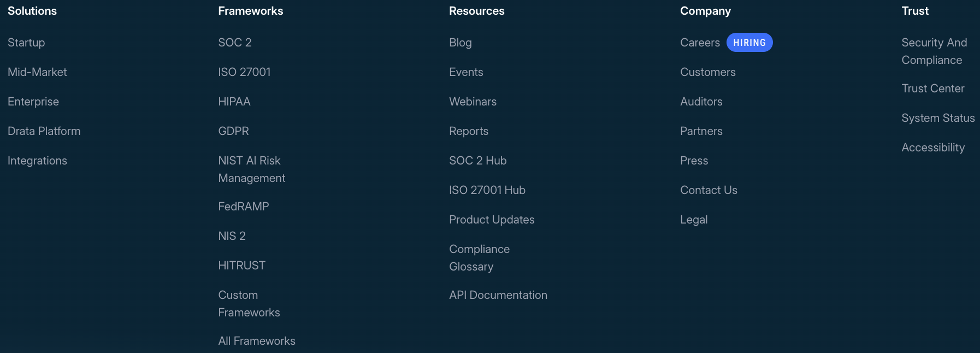Viewport: 980px width, 353px height.
Task: Visit the Trust Center link
Action: point(933,89)
